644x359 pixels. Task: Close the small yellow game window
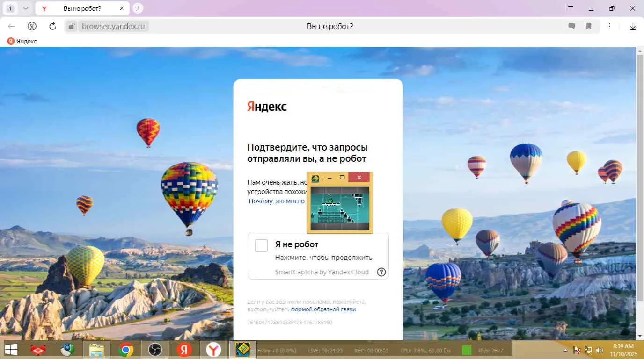[x=359, y=178]
